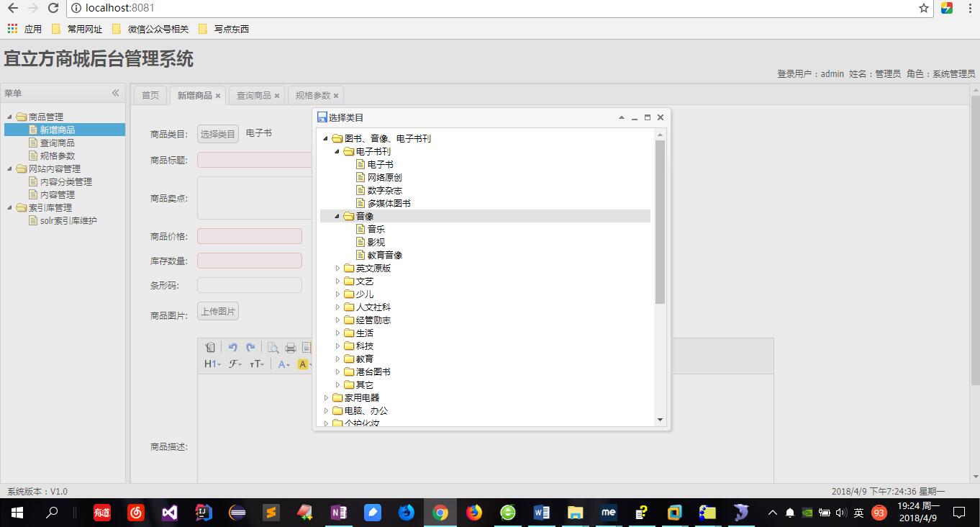
Task: Open the H1 heading dropdown in the editor
Action: 212,364
